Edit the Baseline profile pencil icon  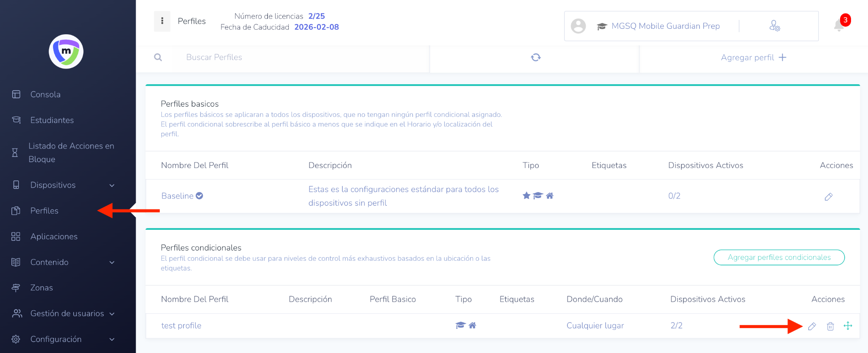point(829,196)
